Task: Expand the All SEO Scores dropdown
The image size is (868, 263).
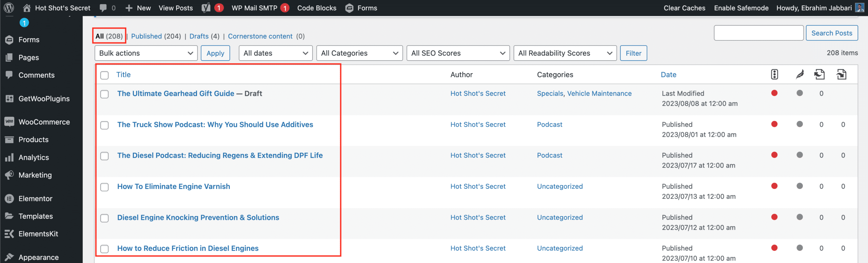Action: pyautogui.click(x=458, y=53)
